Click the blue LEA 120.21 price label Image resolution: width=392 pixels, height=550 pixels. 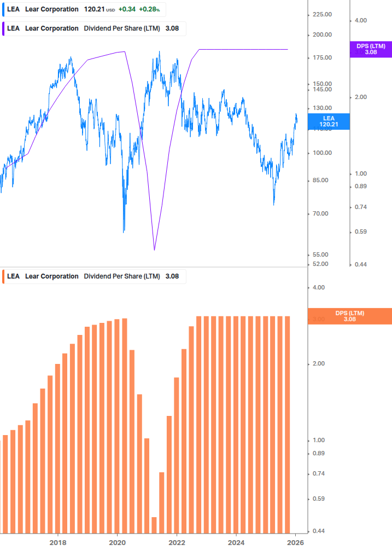329,121
